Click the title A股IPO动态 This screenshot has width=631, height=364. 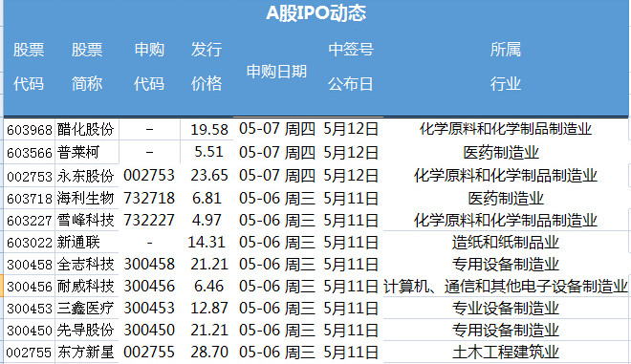tap(315, 13)
